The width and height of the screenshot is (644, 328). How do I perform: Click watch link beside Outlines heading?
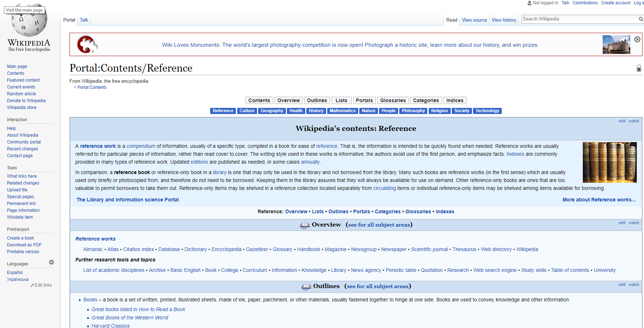tap(634, 284)
